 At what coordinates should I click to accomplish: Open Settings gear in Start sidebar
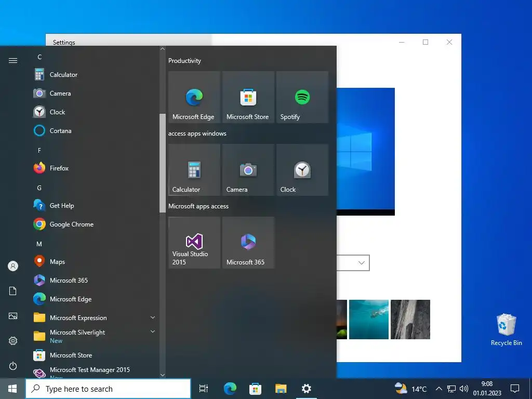13,341
